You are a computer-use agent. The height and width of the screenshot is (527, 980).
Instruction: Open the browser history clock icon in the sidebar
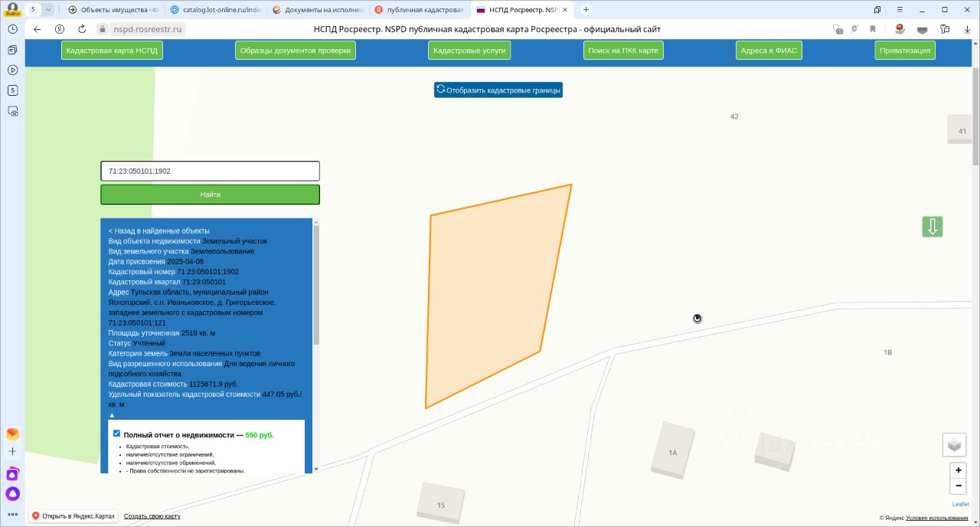pyautogui.click(x=12, y=28)
